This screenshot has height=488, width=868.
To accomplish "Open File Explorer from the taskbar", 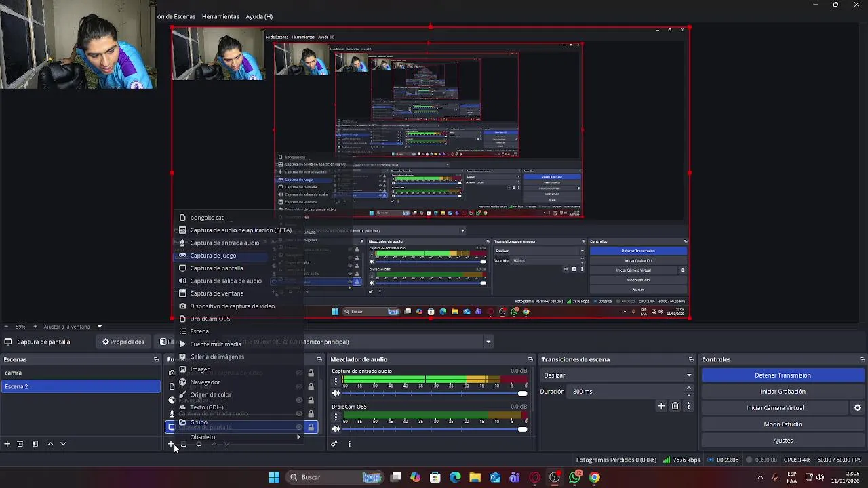I will click(x=475, y=477).
